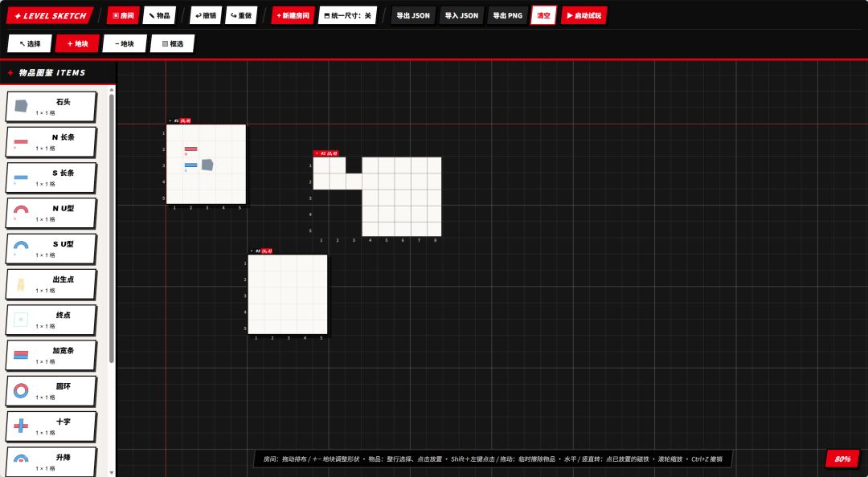Pick the 终点 goal item
This screenshot has height=477, width=868.
click(x=51, y=320)
